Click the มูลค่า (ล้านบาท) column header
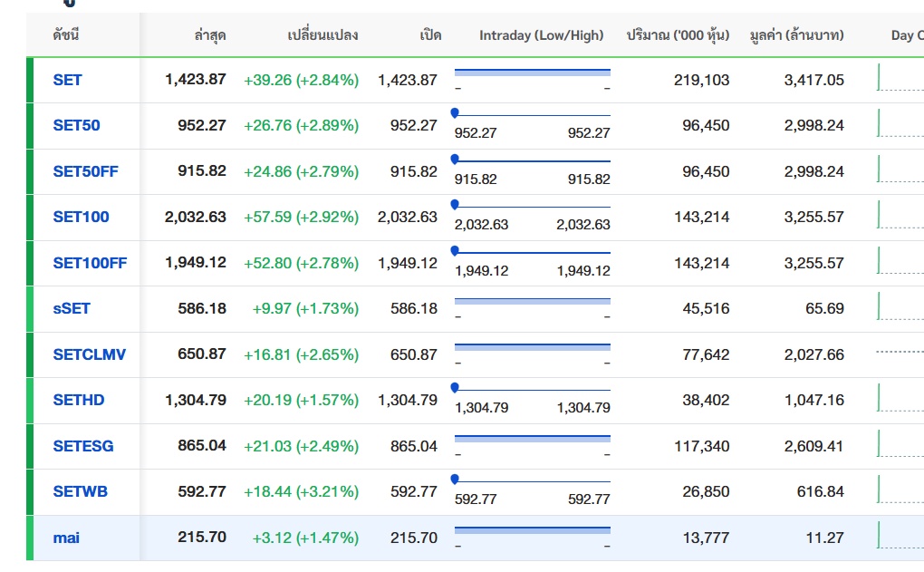 pos(796,35)
